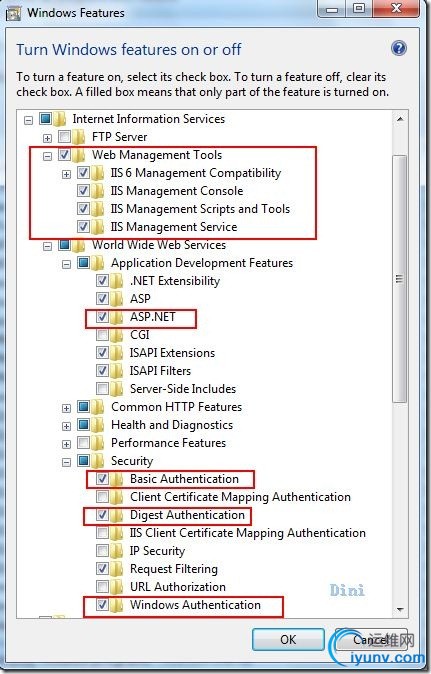Click the Common HTTP Features folder icon

click(98, 407)
